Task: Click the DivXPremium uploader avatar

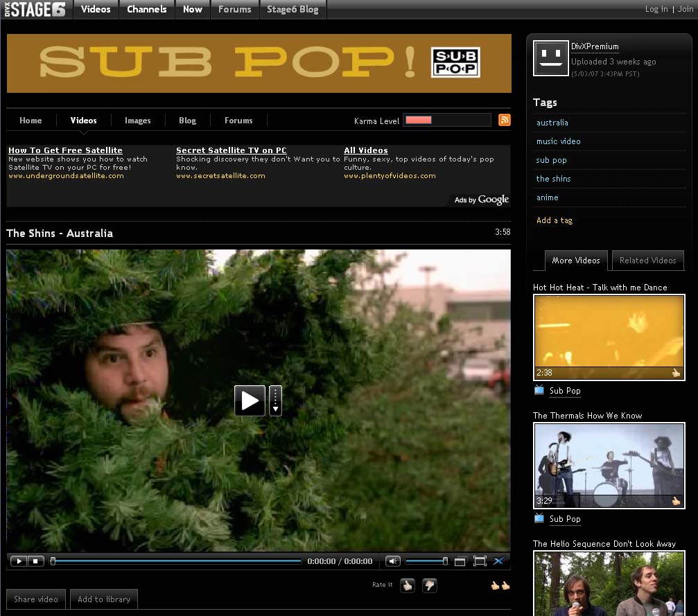Action: tap(550, 58)
